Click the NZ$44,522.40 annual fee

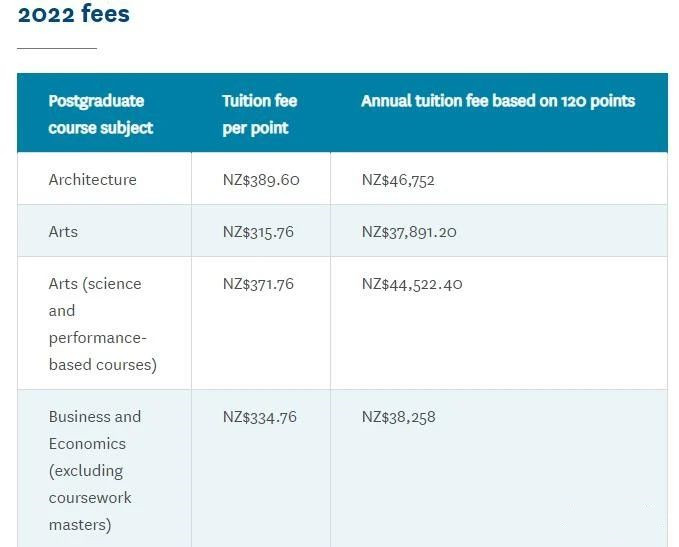[412, 284]
